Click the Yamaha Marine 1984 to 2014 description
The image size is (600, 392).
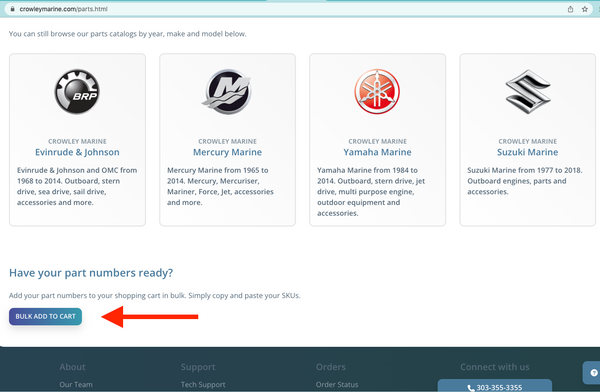371,191
